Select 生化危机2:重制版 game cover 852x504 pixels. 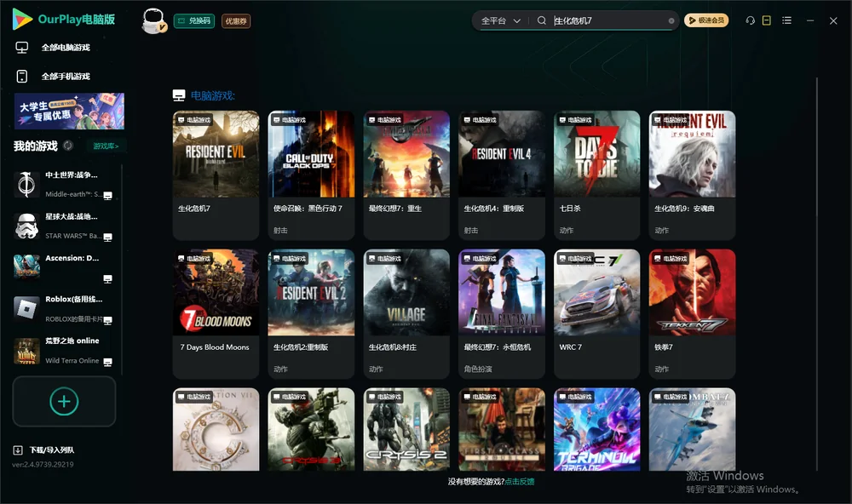coord(311,292)
